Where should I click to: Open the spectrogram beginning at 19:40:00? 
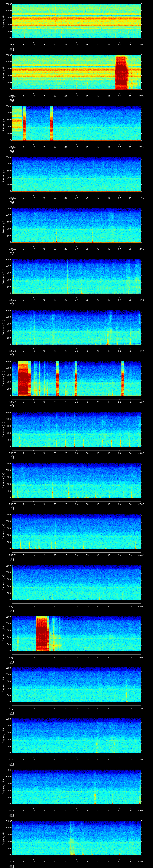[77, 174]
